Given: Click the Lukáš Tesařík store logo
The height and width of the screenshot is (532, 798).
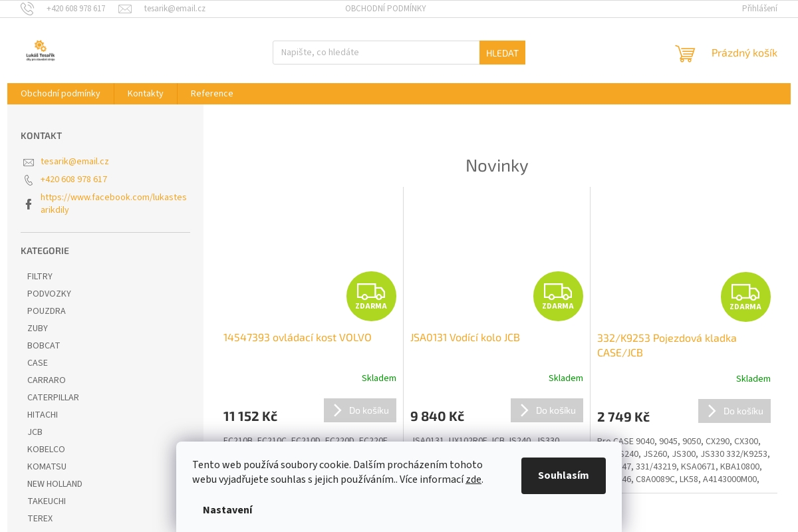Looking at the screenshot, I should pyautogui.click(x=41, y=51).
